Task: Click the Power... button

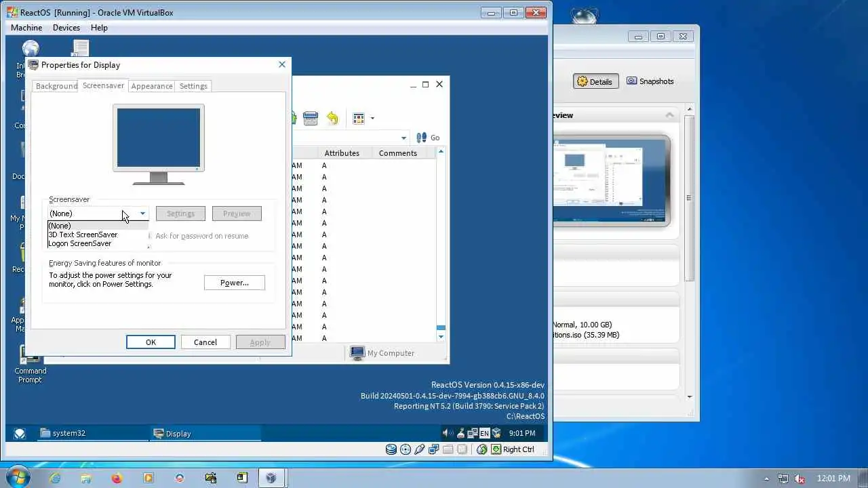Action: tap(235, 283)
